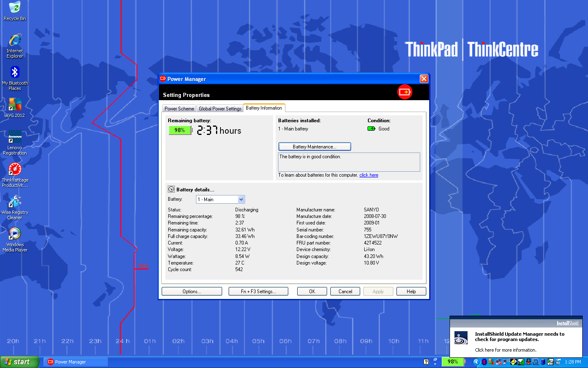Click the Bluetooth tray icon
Screen dimensions: 588x368
pyautogui.click(x=484, y=362)
